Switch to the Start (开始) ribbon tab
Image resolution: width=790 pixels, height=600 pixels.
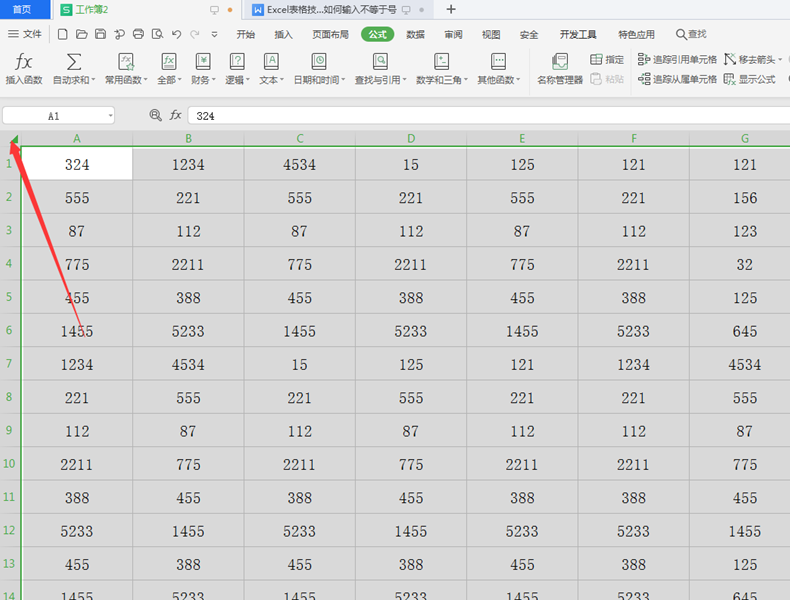(245, 34)
